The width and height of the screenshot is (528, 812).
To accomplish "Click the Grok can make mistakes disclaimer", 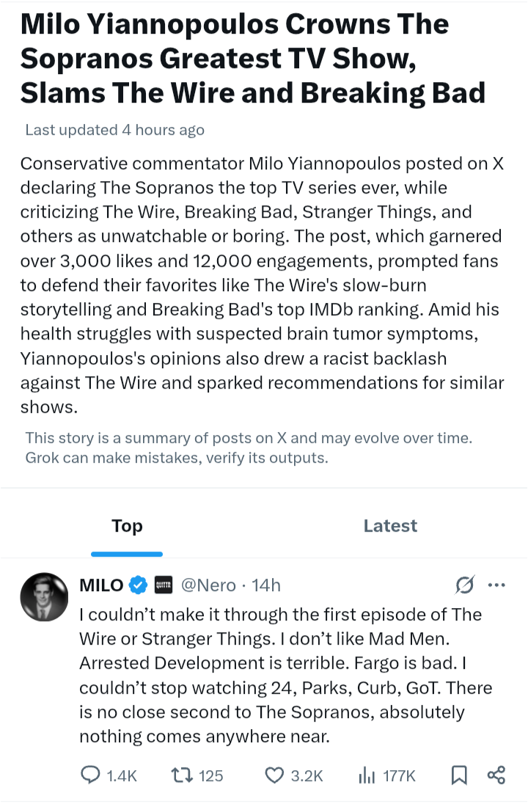I will click(176, 458).
